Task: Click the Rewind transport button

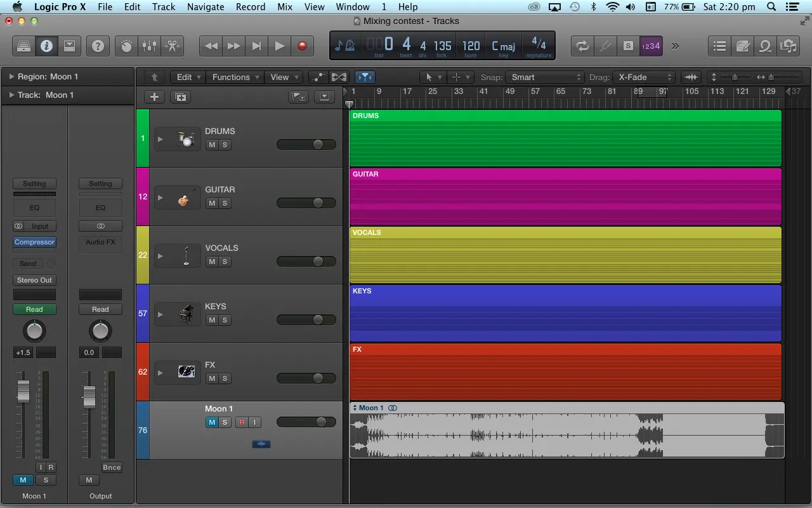Action: 211,46
